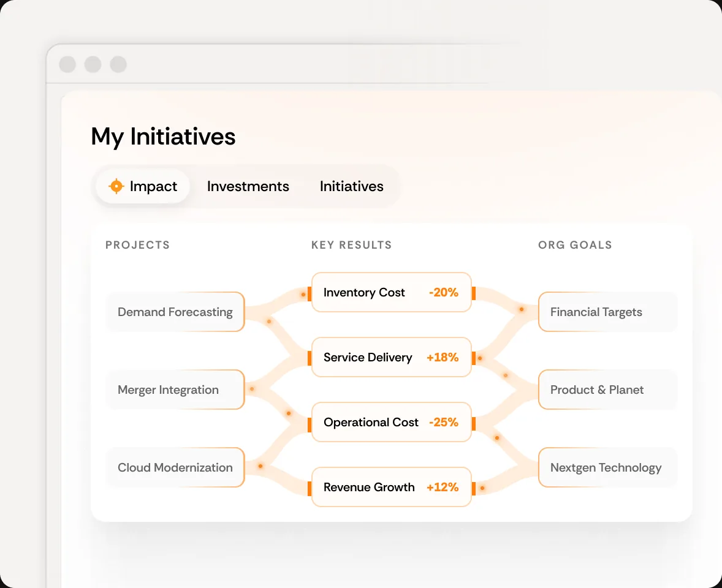Screen dimensions: 722x588
Task: Click the Cloud Modernization project card
Action: coord(175,467)
